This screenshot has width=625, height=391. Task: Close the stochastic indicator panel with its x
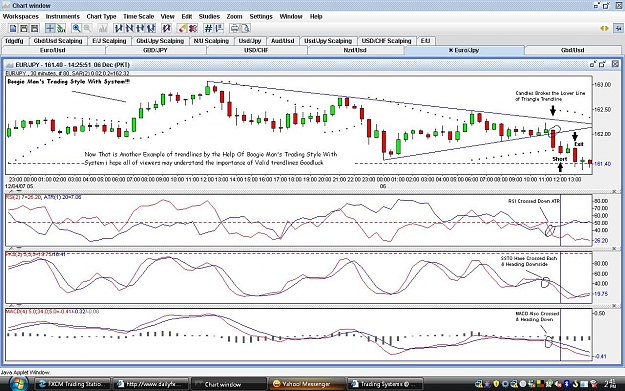[x=615, y=248]
